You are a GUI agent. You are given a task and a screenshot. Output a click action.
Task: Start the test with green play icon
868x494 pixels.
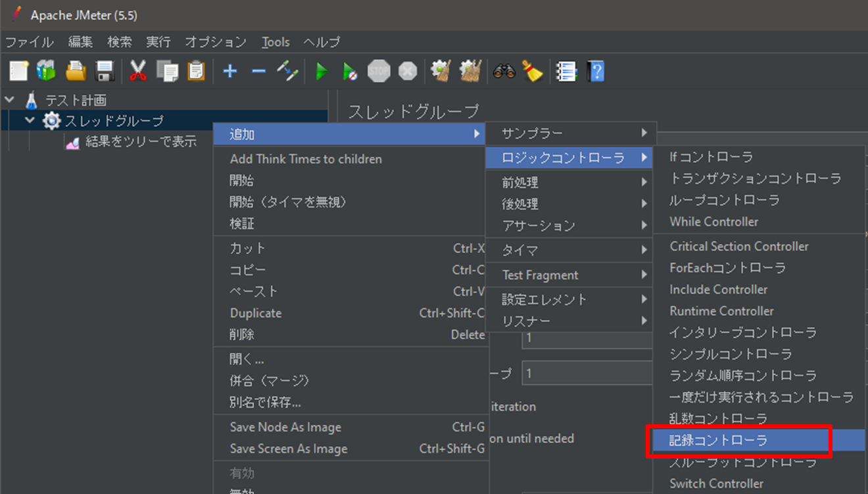pos(321,71)
